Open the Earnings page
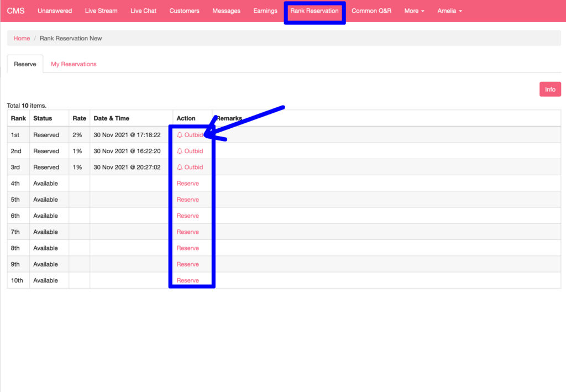Viewport: 566px width, 392px height. (265, 11)
